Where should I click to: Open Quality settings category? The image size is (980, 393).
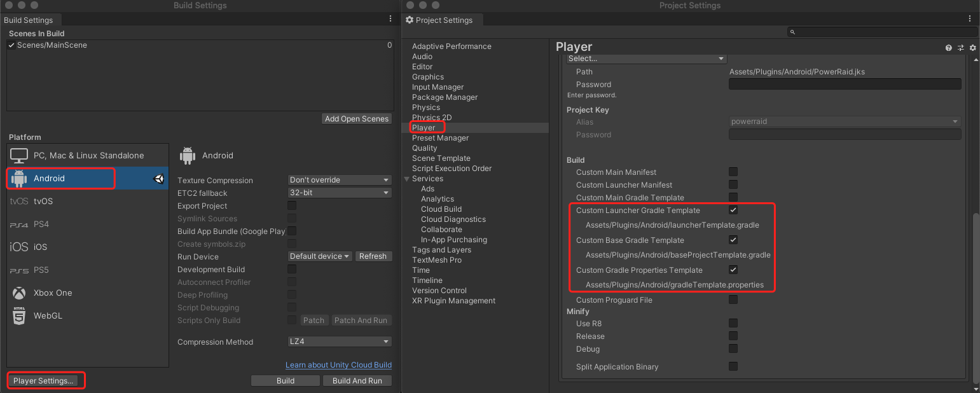click(x=424, y=148)
